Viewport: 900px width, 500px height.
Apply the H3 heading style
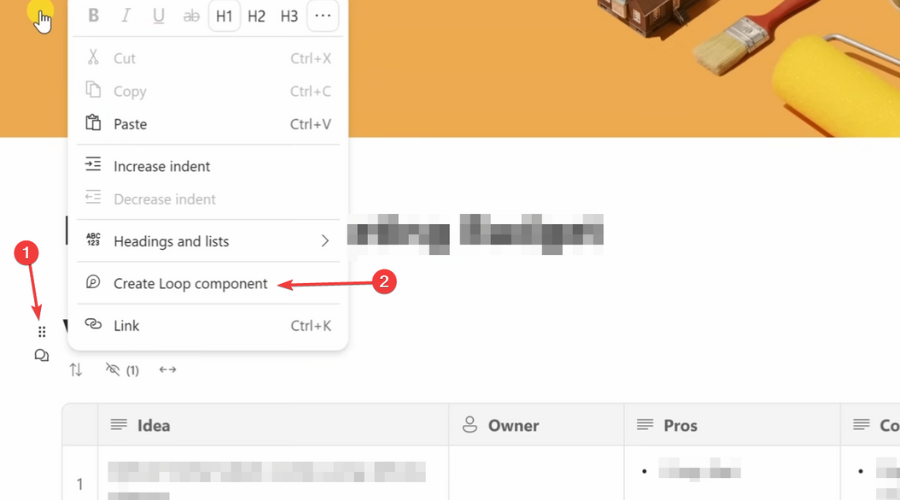289,15
